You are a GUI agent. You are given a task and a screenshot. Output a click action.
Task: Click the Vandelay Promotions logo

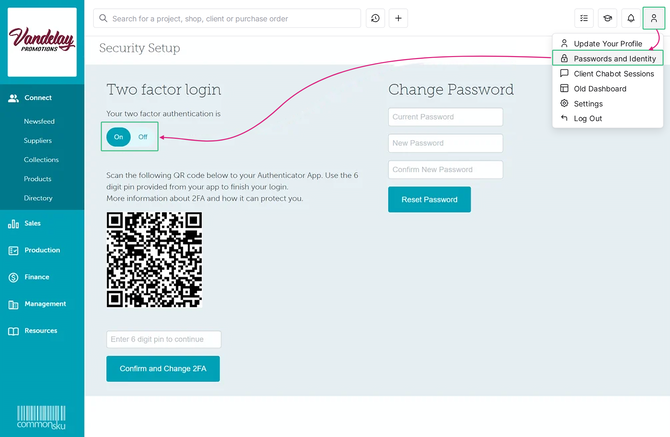42,42
